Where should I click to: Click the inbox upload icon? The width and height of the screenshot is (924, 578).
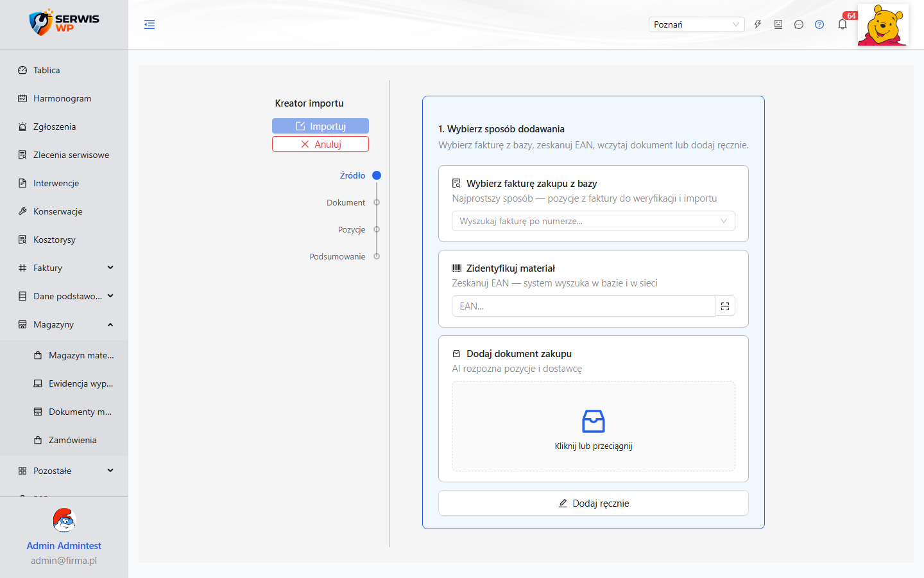594,421
